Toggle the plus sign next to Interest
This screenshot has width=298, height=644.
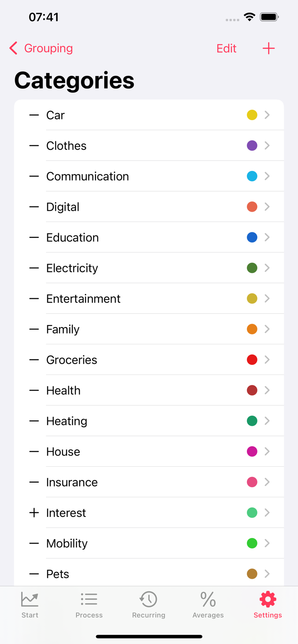pyautogui.click(x=34, y=513)
